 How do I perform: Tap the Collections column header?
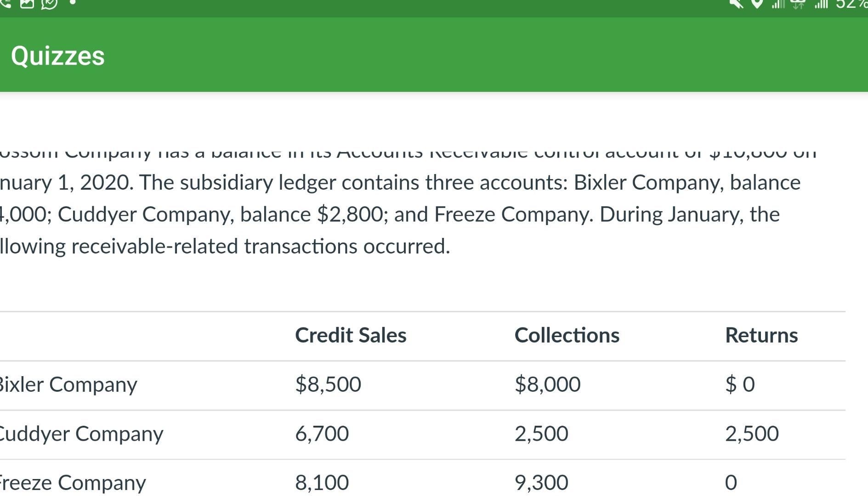click(x=568, y=335)
